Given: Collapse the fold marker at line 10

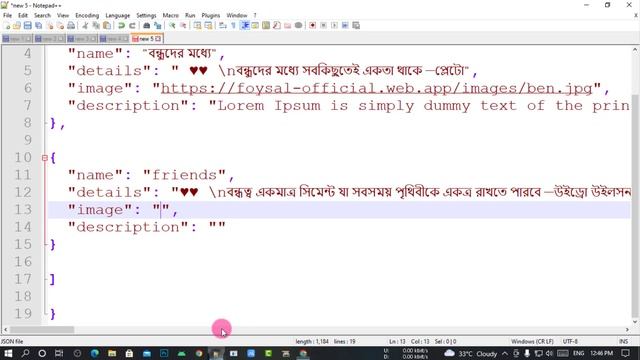Looking at the screenshot, I should (x=44, y=158).
